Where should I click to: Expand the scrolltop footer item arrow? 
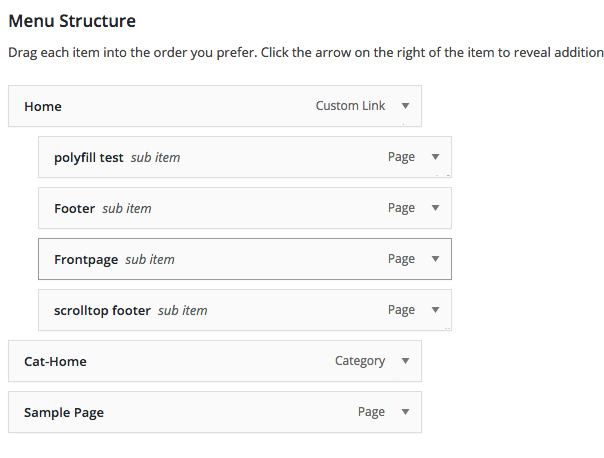click(435, 310)
